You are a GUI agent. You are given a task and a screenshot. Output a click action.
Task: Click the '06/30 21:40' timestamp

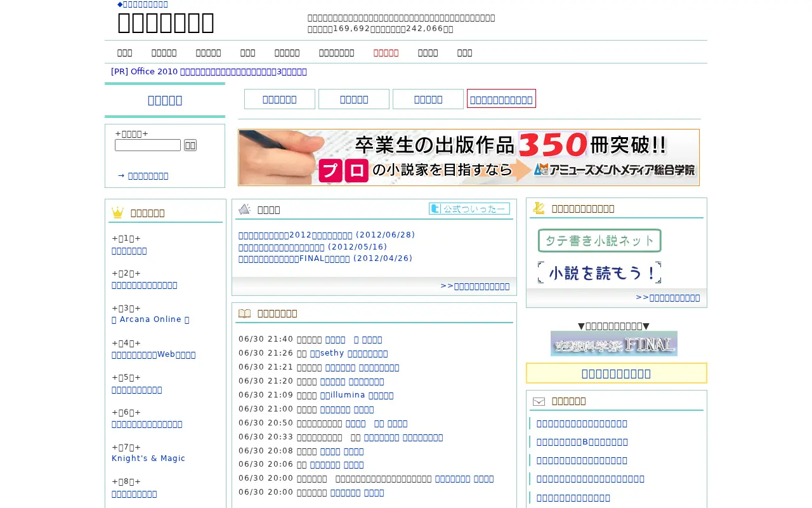point(266,340)
